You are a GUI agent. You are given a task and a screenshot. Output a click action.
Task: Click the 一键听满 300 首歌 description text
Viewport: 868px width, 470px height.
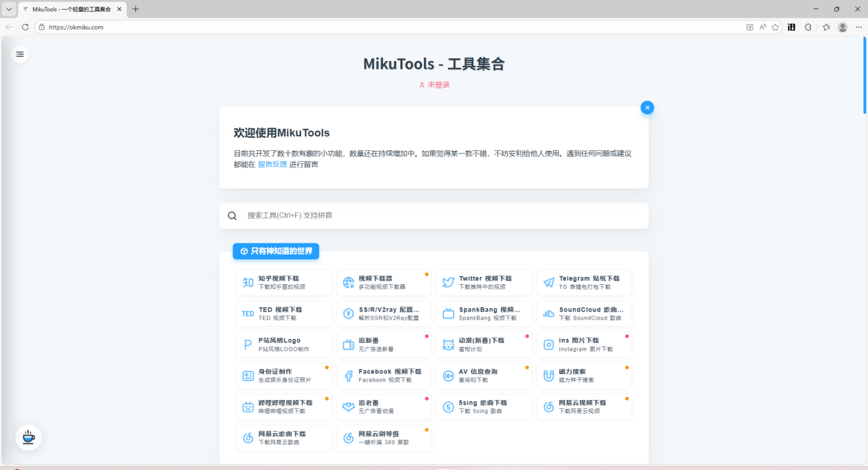pyautogui.click(x=384, y=443)
